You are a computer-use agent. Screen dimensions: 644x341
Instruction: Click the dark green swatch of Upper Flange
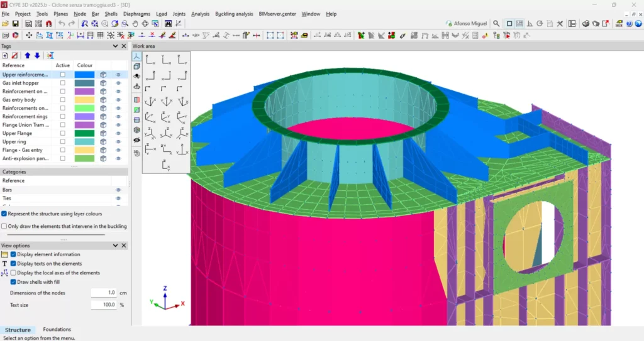(x=85, y=133)
